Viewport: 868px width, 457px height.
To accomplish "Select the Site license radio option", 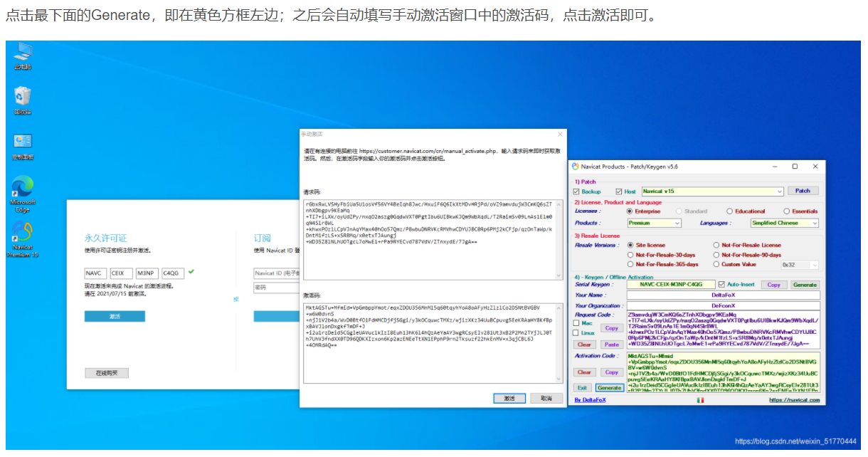I will click(630, 245).
